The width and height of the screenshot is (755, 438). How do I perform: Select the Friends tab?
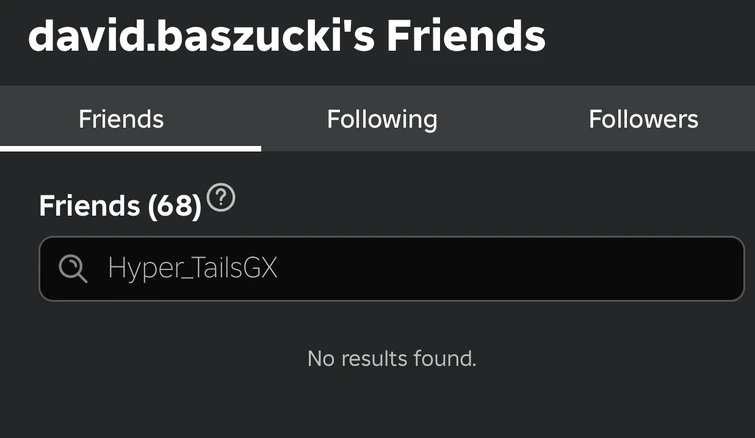pyautogui.click(x=121, y=119)
